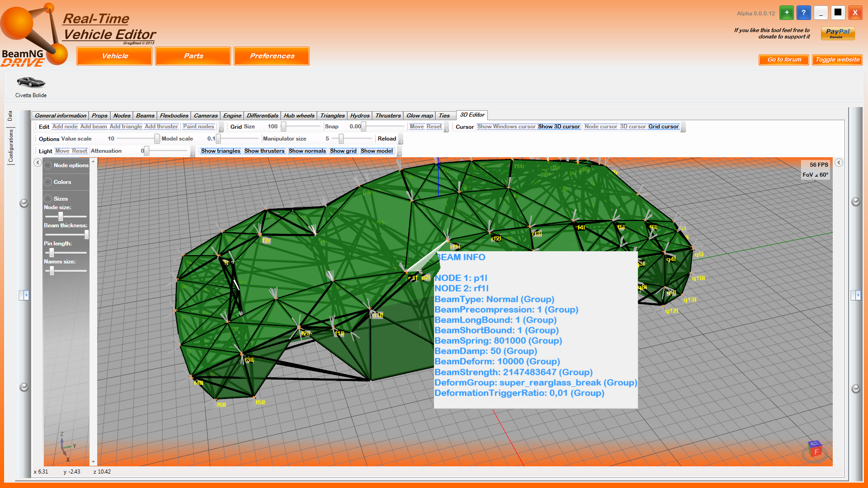
Task: Open the Differentials tab
Action: coord(262,116)
